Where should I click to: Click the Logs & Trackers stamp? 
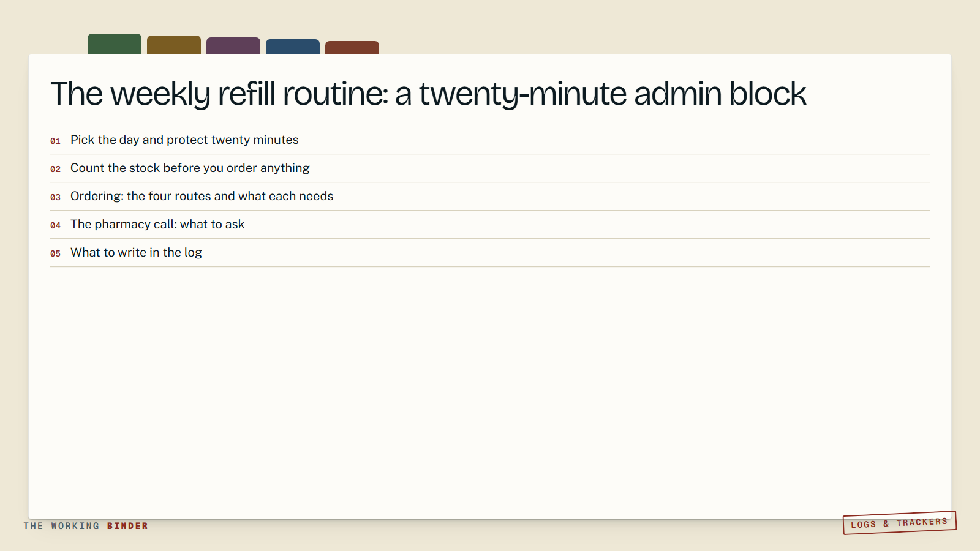(x=899, y=523)
